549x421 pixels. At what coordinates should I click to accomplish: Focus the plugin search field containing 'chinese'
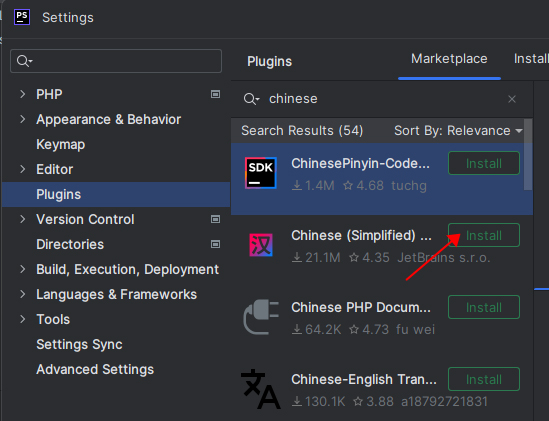pyautogui.click(x=382, y=99)
